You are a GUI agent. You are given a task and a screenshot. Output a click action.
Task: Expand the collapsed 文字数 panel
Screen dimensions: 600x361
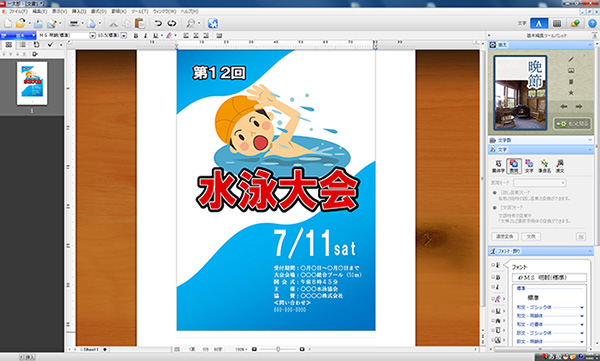point(541,140)
